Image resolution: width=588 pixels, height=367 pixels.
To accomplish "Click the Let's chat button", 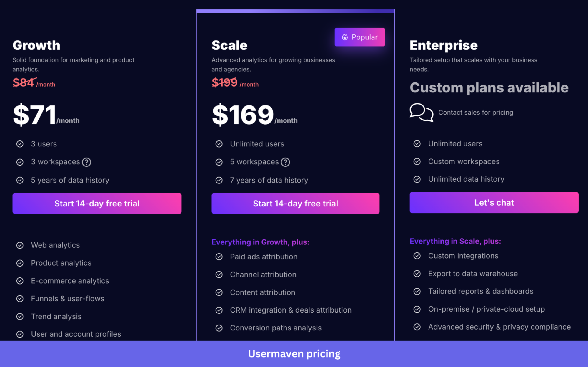I will click(494, 202).
